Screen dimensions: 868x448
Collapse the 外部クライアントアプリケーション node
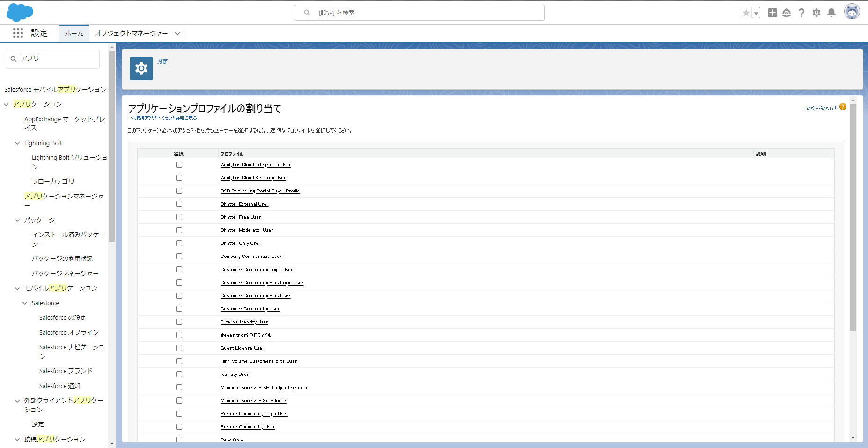pyautogui.click(x=17, y=401)
